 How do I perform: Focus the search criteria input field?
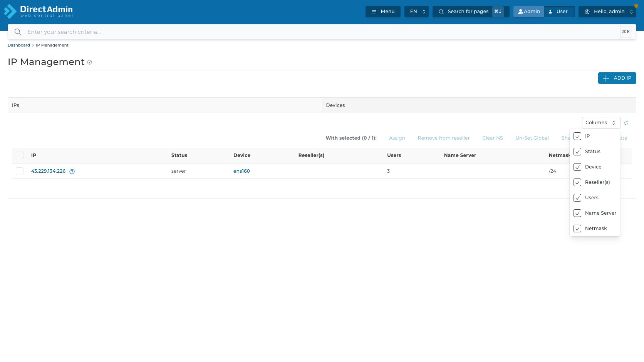pyautogui.click(x=322, y=32)
